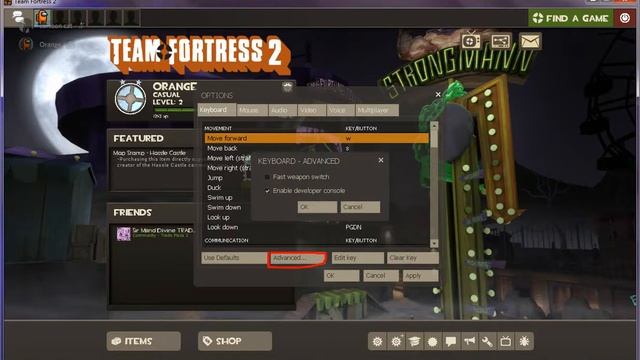Open training via the graduation cap icon
The image size is (640, 360).
tap(414, 341)
